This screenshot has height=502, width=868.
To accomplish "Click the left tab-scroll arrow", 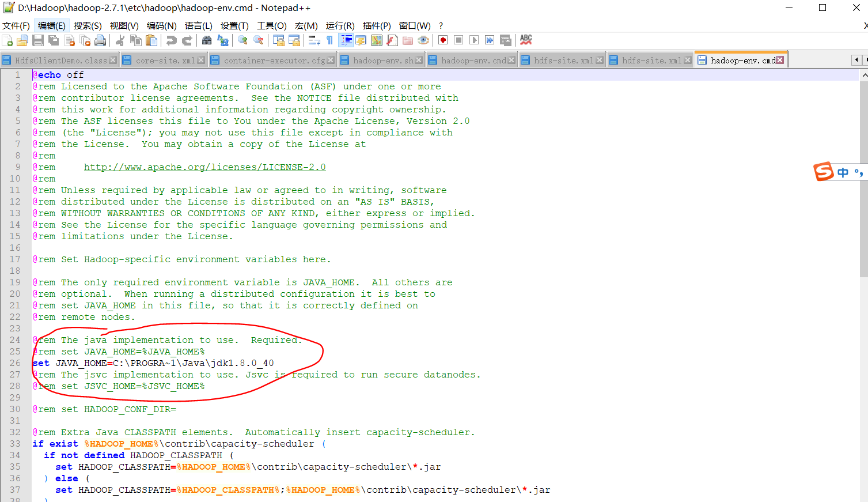I will (856, 60).
